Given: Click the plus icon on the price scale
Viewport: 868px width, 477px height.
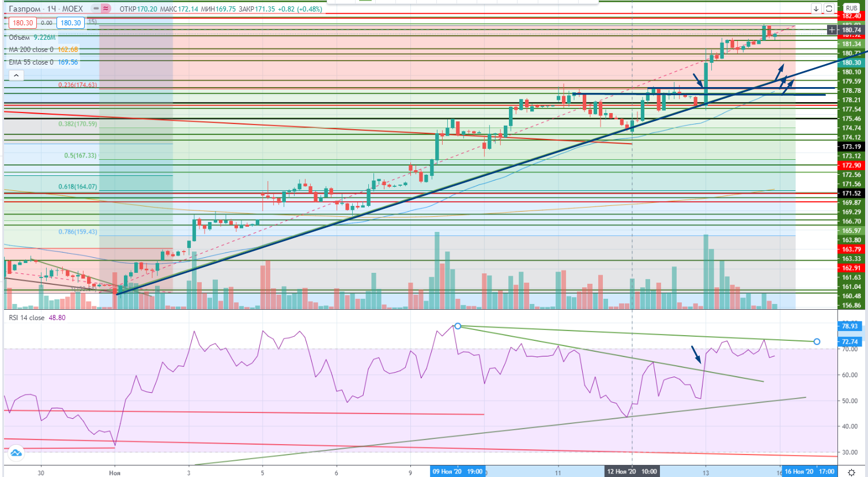Looking at the screenshot, I should [832, 30].
